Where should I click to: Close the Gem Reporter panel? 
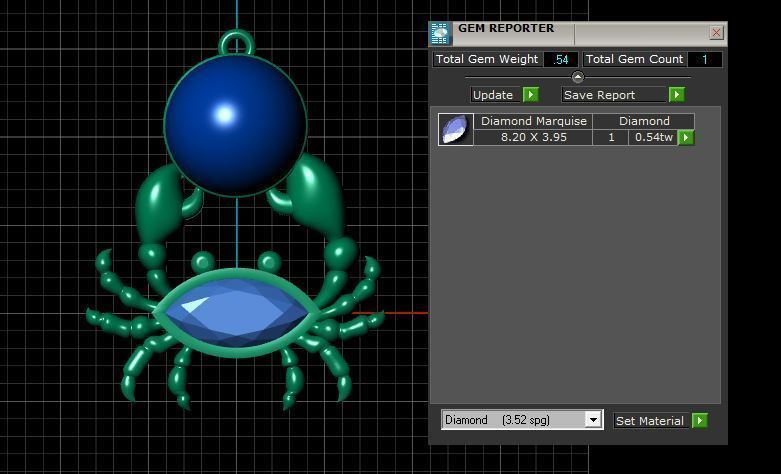tap(716, 33)
